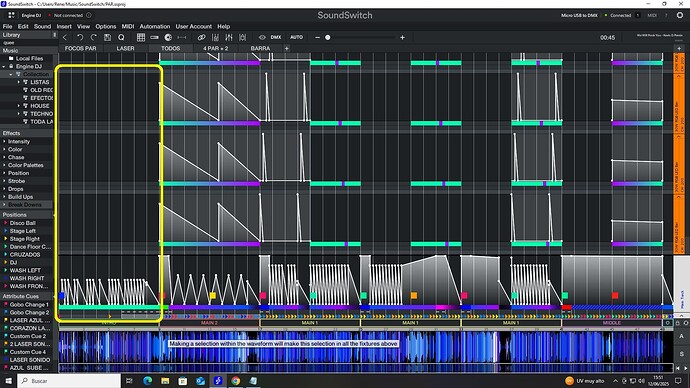Select the Gobo Change 1 attribute cue
Viewport: 690px width, 388px height.
click(x=29, y=304)
